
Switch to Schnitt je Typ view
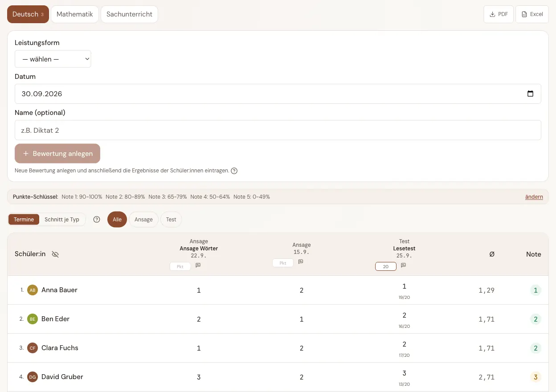[x=62, y=220]
